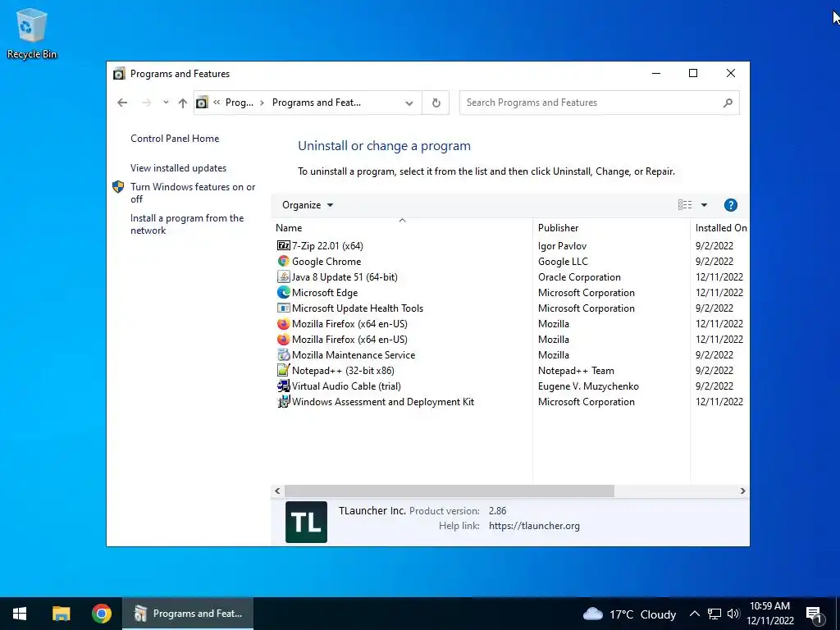
Task: Select Microsoft Update Health Tools entry
Action: (x=358, y=308)
